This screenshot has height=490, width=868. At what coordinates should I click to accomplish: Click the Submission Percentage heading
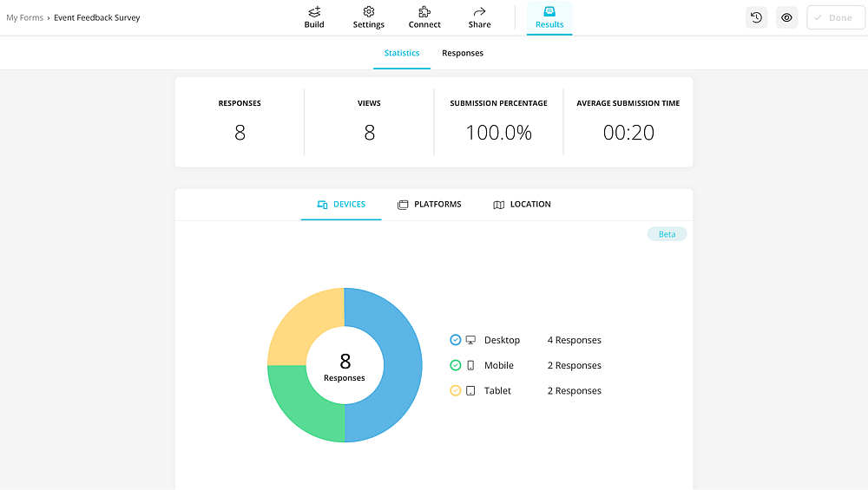(x=498, y=103)
